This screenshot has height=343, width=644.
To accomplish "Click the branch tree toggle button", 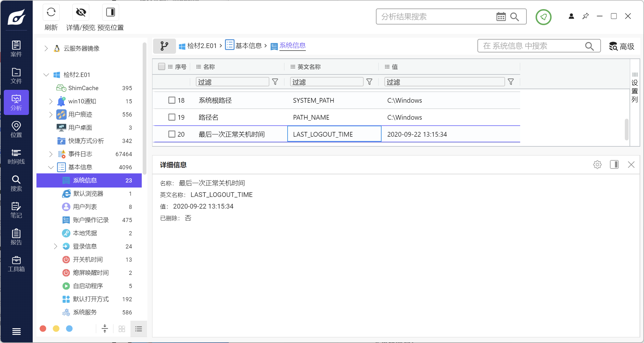I will [x=164, y=46].
